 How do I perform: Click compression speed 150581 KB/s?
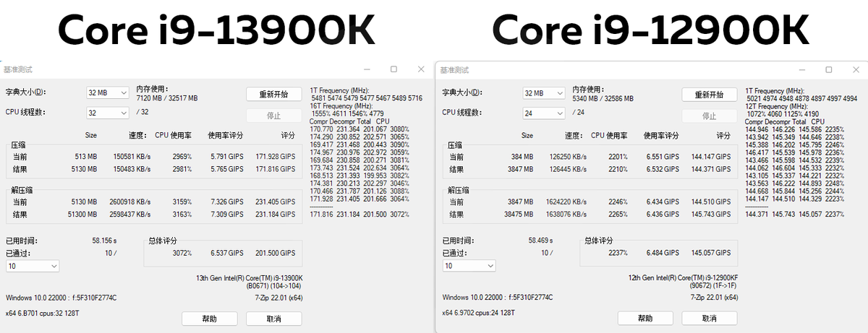131,156
